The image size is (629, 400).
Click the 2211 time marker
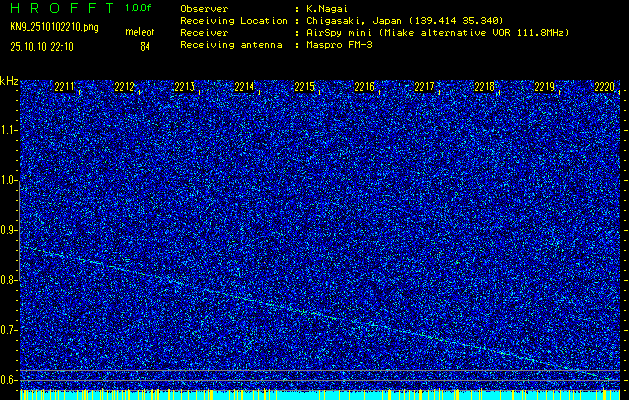(x=64, y=88)
